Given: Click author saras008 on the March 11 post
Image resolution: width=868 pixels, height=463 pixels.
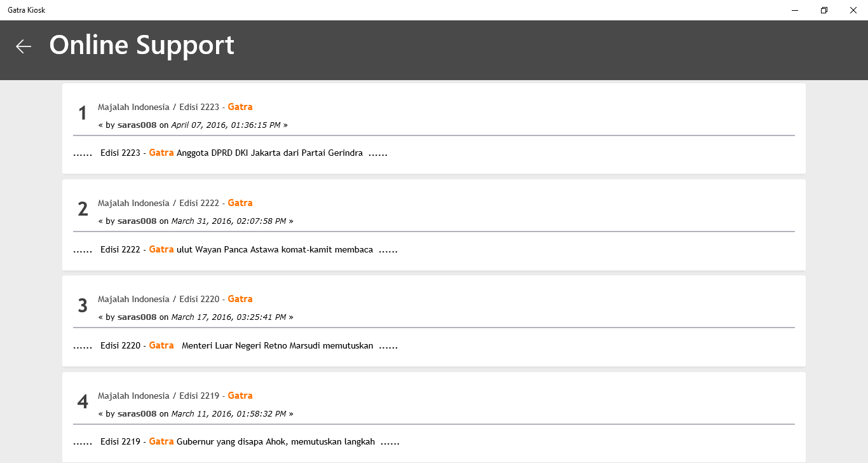Looking at the screenshot, I should pyautogui.click(x=137, y=414).
